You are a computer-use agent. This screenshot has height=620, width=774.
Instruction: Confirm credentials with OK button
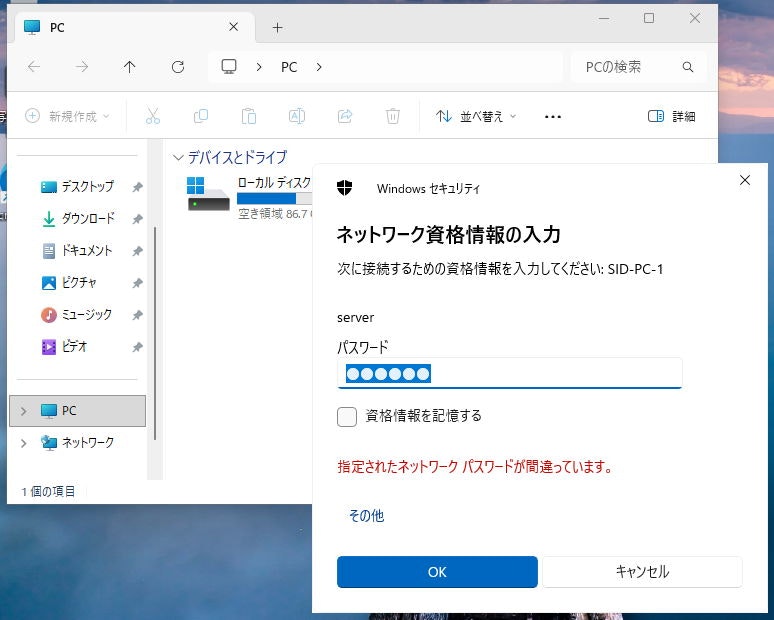coord(437,572)
